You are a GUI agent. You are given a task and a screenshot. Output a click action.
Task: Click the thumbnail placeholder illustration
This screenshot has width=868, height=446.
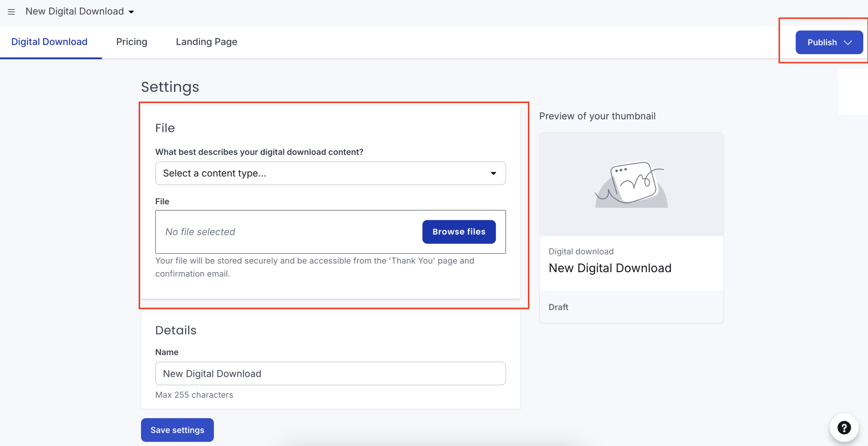630,185
